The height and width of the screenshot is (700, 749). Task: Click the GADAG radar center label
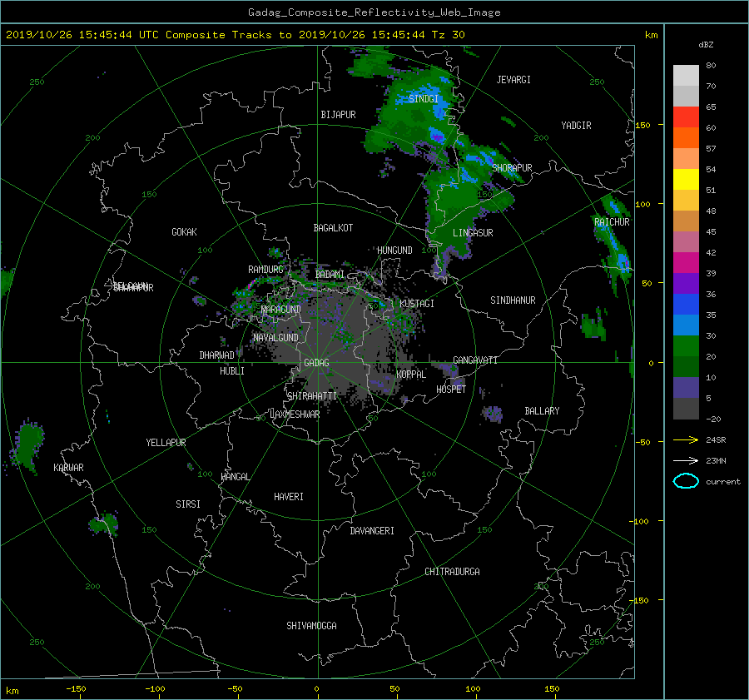tap(316, 363)
